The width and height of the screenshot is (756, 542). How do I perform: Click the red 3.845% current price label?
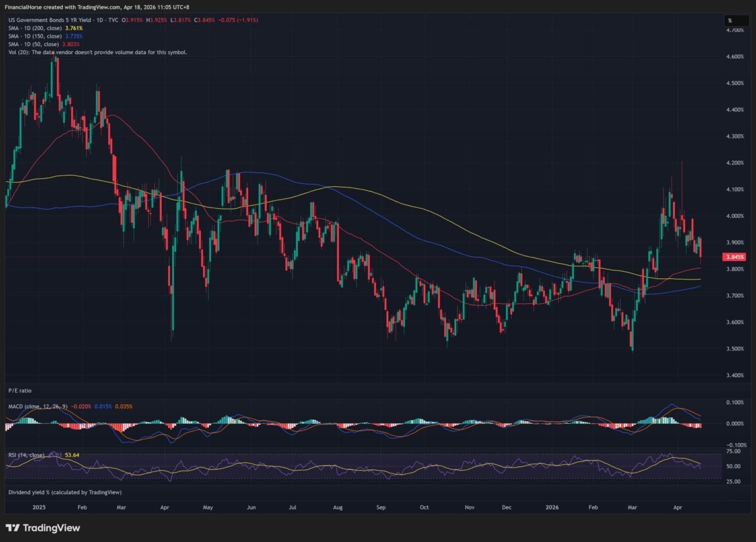(x=735, y=257)
